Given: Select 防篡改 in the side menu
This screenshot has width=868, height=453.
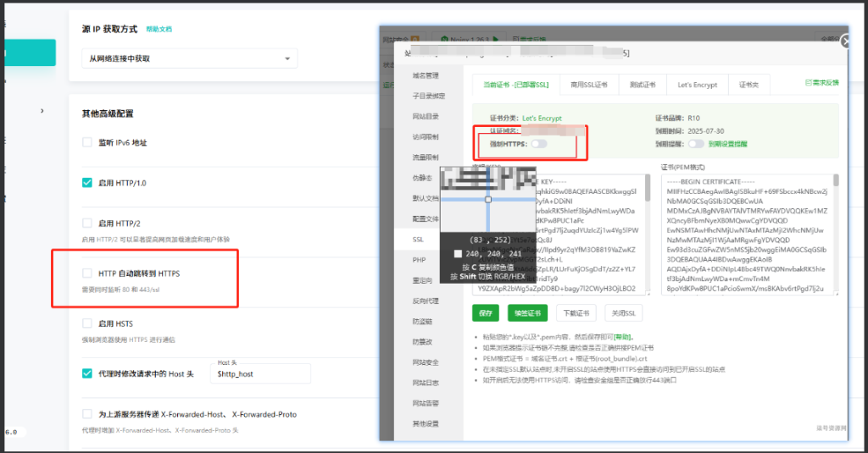Looking at the screenshot, I should (422, 342).
